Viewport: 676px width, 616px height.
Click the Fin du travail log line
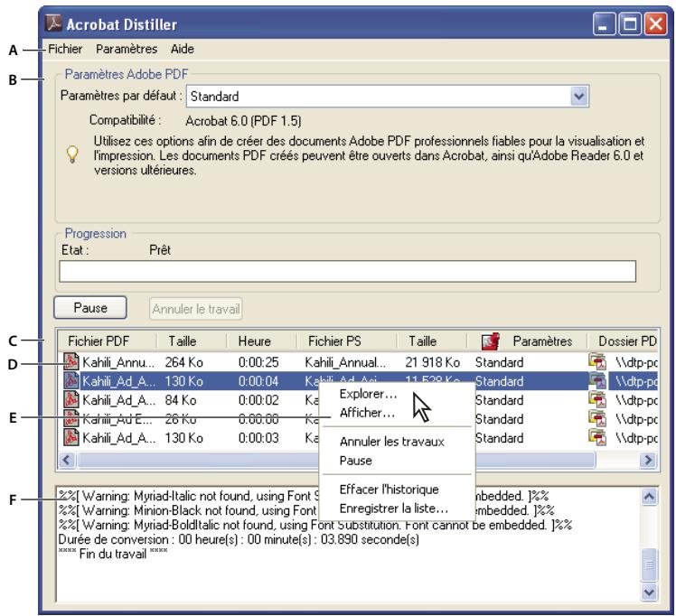coord(113,554)
